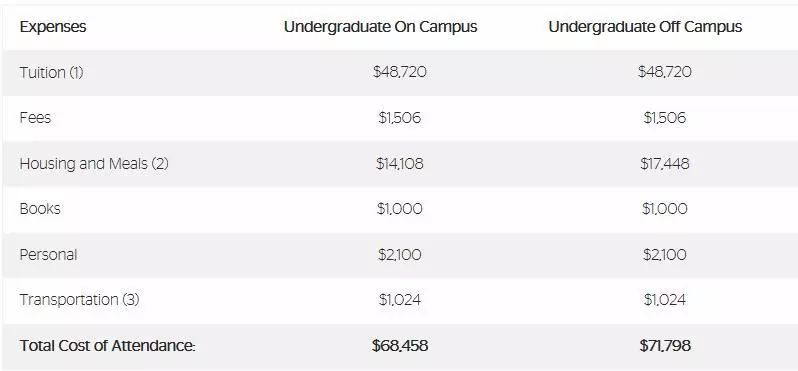Select on-campus housing cost $14,108
This screenshot has width=798, height=371.
tap(400, 164)
